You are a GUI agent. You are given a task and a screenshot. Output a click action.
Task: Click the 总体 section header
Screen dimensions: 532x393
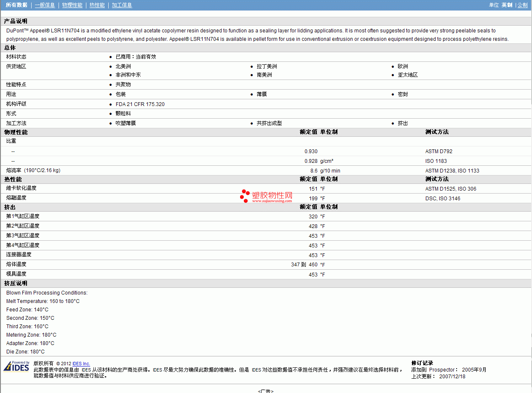coord(10,48)
